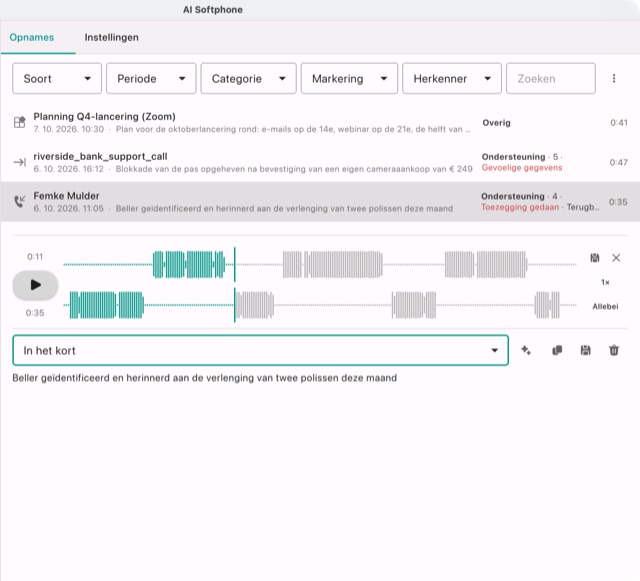The height and width of the screenshot is (581, 640).
Task: Click the 0:41 duration of Planning Q4-lancering
Action: click(618, 122)
